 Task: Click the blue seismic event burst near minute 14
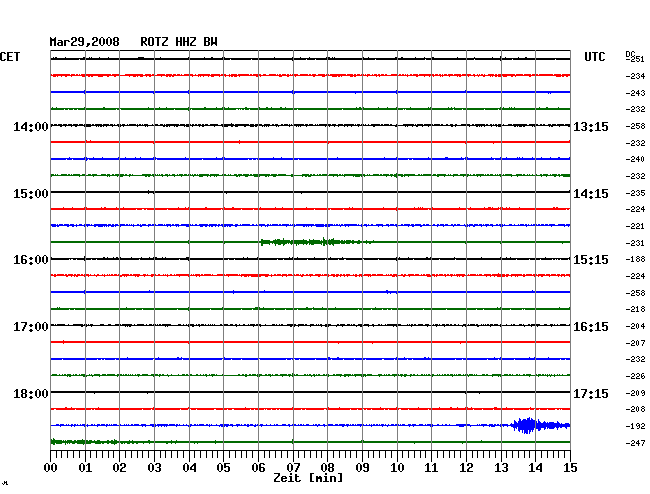(x=541, y=425)
